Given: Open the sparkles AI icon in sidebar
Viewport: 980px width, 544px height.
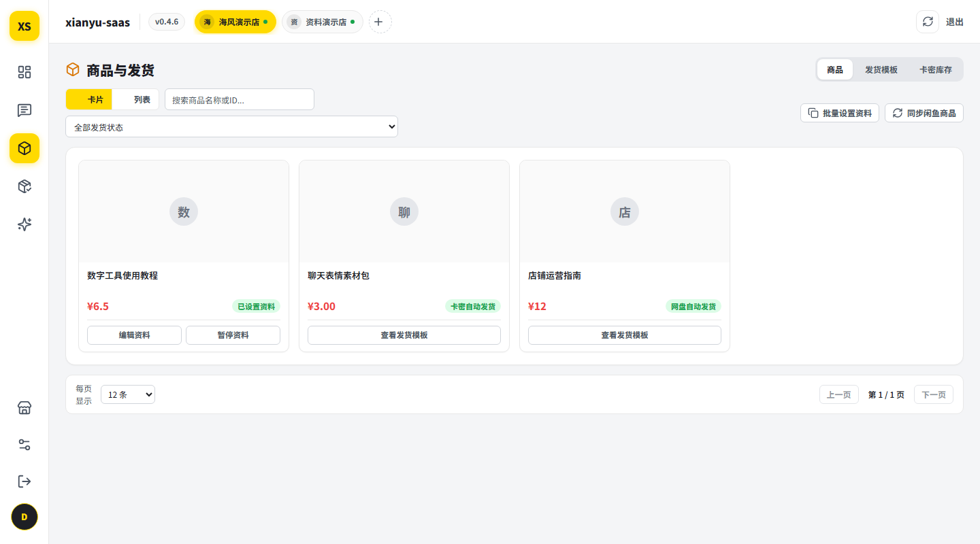Looking at the screenshot, I should [24, 224].
